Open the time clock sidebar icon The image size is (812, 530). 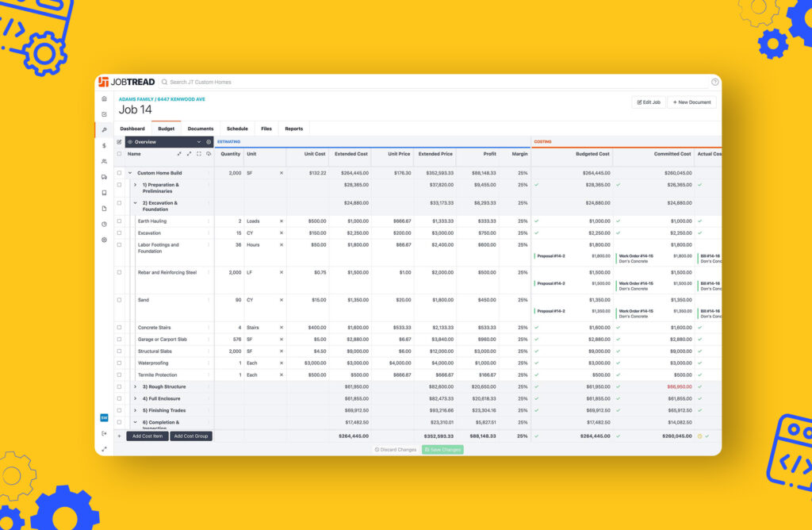click(104, 224)
